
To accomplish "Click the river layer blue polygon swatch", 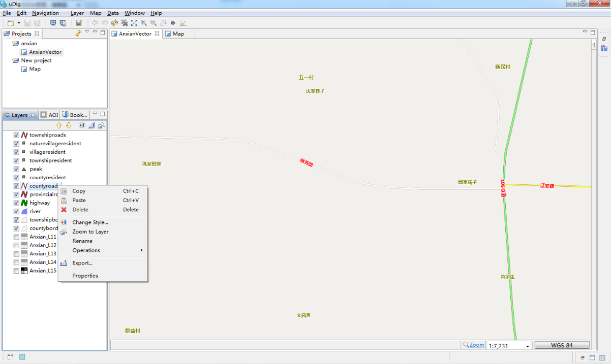I will click(24, 211).
